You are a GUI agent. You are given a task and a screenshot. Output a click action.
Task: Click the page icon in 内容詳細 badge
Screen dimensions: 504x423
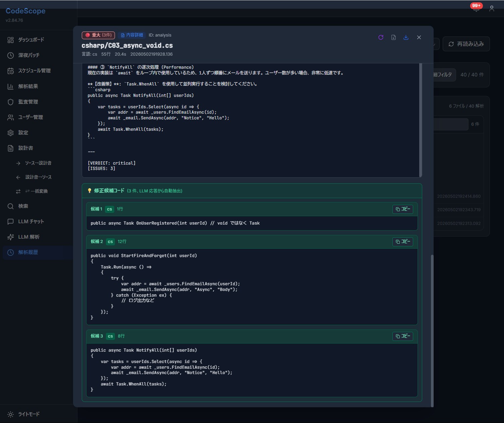(123, 35)
